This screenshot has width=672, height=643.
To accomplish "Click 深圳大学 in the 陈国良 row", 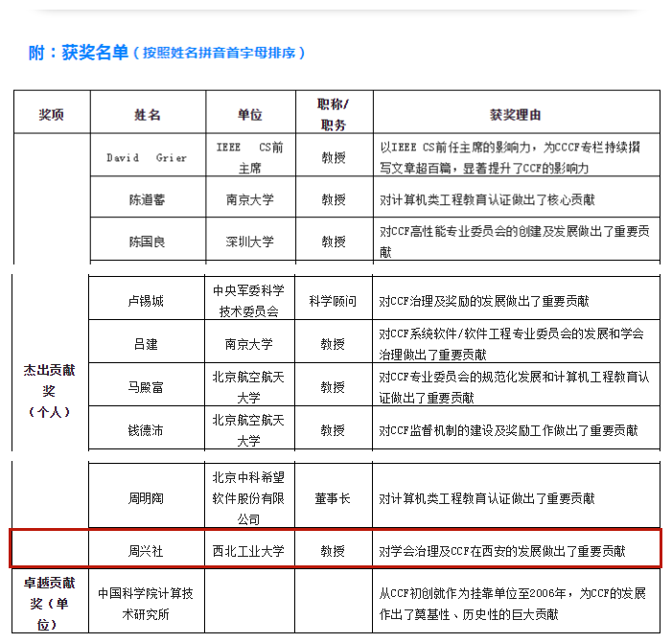I will coord(249,241).
